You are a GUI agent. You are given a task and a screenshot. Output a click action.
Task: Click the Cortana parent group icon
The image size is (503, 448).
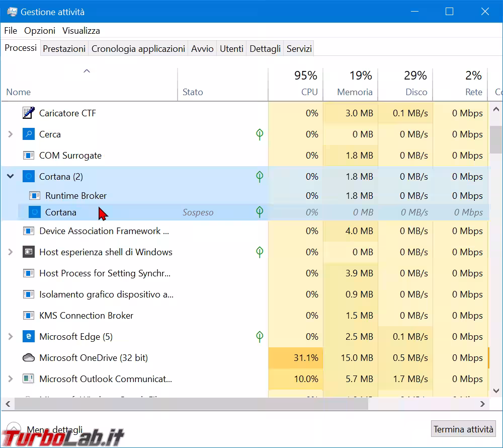pyautogui.click(x=29, y=177)
